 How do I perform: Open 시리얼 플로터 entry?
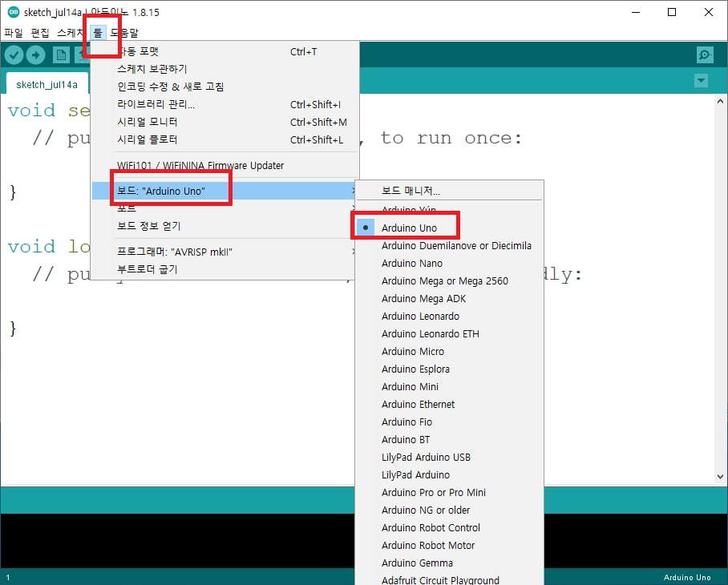click(224, 139)
